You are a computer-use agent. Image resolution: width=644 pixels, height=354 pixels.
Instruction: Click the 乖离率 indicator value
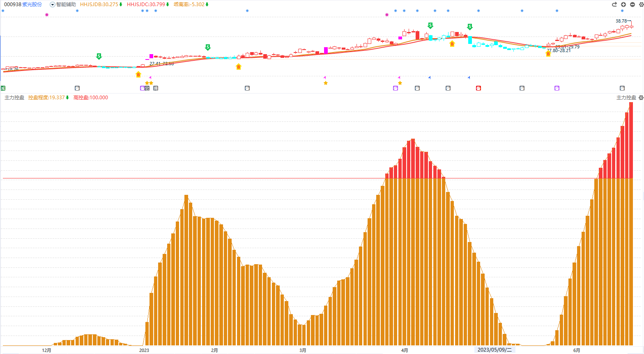click(x=189, y=5)
